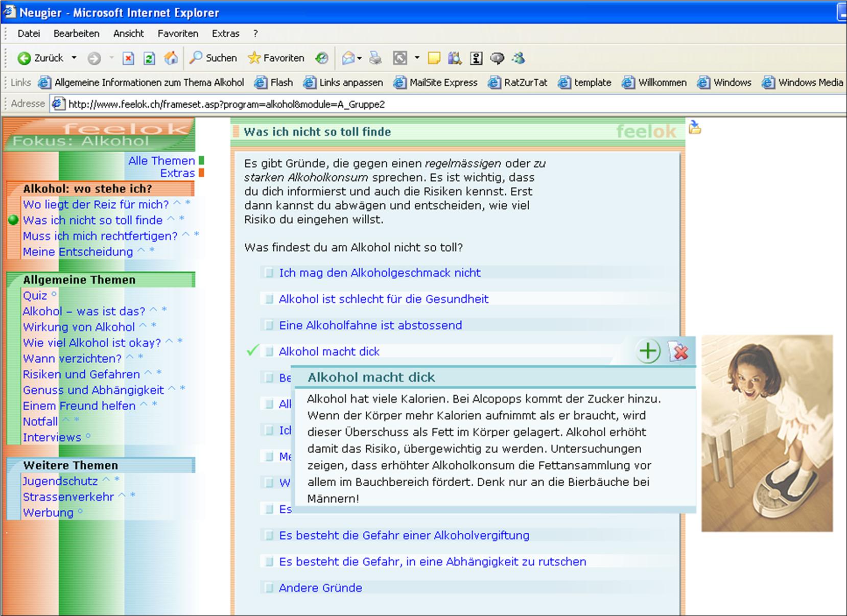This screenshot has width=847, height=616.
Task: Click the Zurück back arrow icon
Action: (24, 58)
